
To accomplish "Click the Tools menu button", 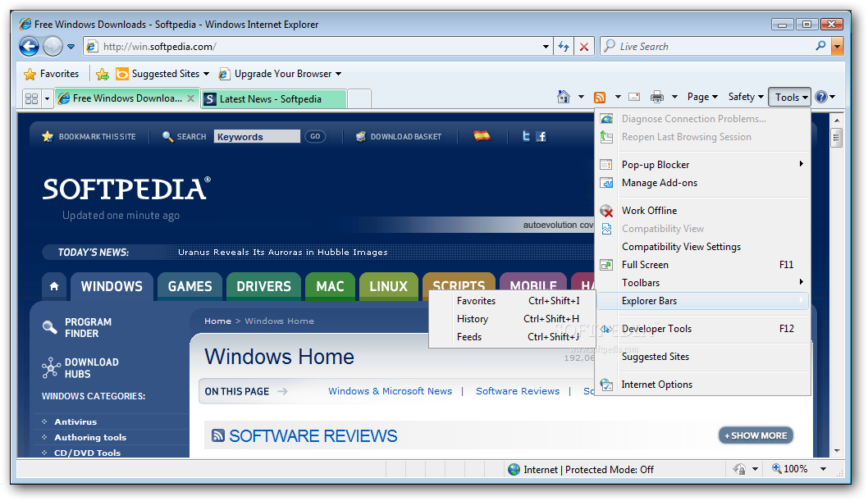I will tap(790, 98).
